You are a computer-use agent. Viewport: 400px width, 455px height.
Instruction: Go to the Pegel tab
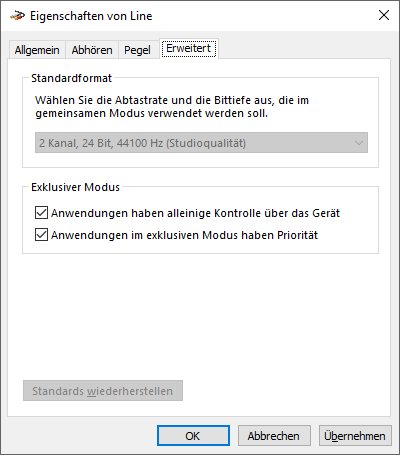(137, 50)
